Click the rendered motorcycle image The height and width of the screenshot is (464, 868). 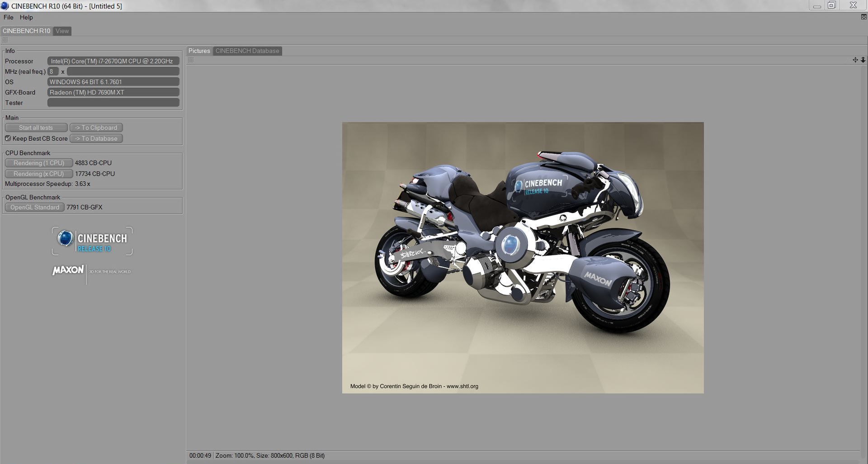pyautogui.click(x=523, y=257)
